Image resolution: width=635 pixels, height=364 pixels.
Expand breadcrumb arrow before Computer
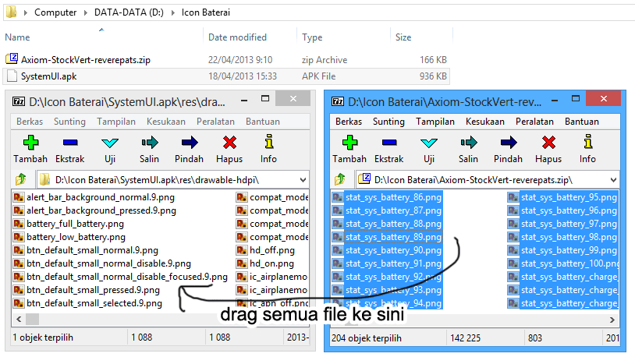(26, 12)
